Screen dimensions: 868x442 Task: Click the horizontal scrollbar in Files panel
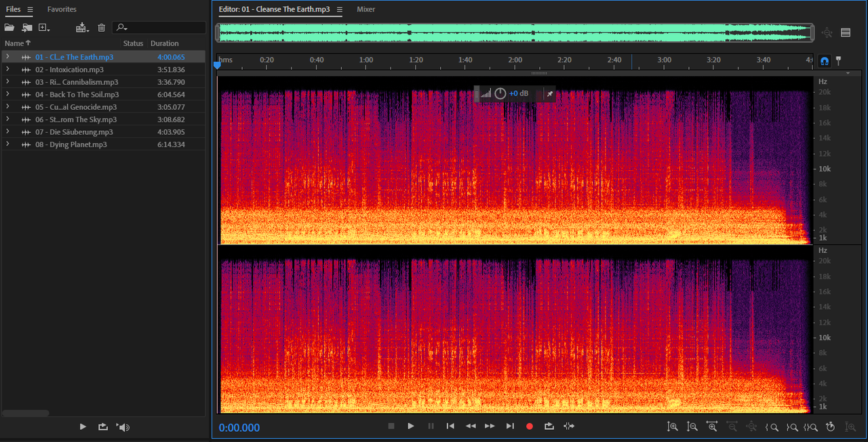26,413
